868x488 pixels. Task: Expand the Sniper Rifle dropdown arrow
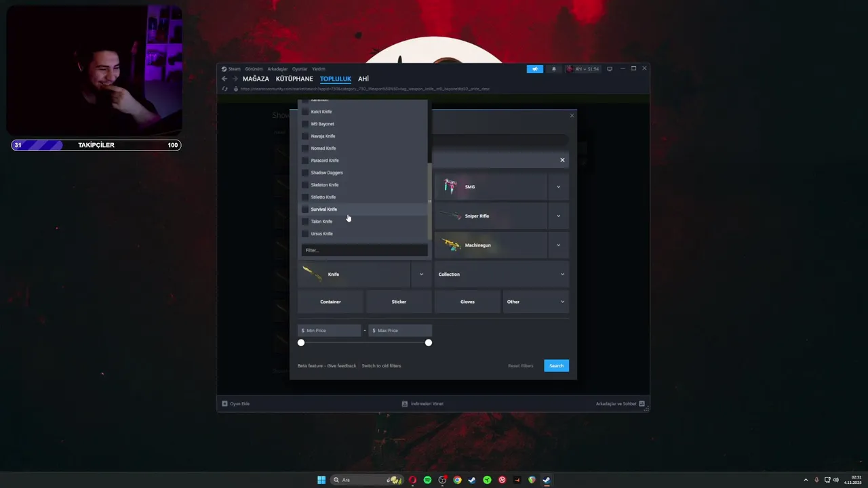click(558, 216)
